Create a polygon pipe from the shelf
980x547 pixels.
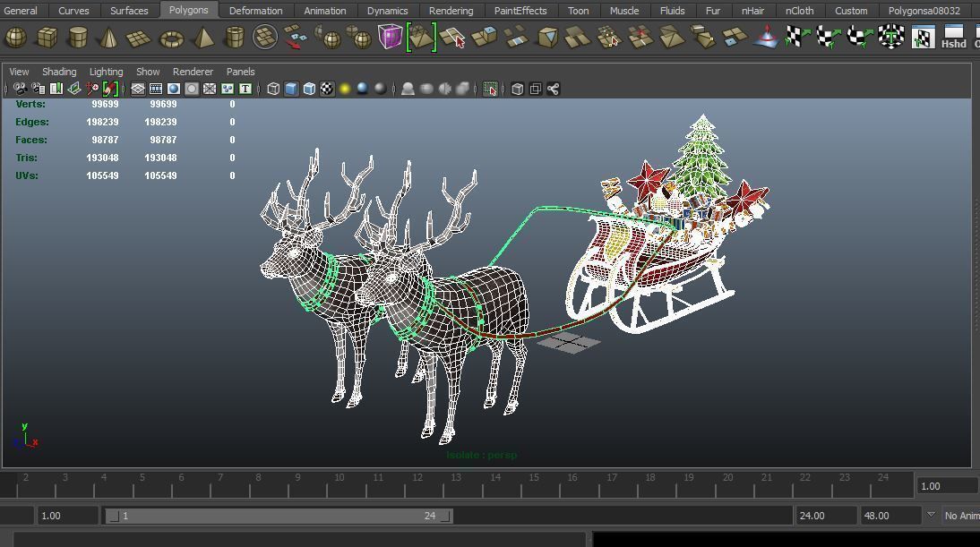click(x=235, y=38)
